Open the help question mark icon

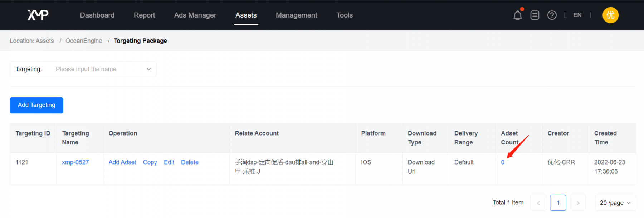coord(552,15)
